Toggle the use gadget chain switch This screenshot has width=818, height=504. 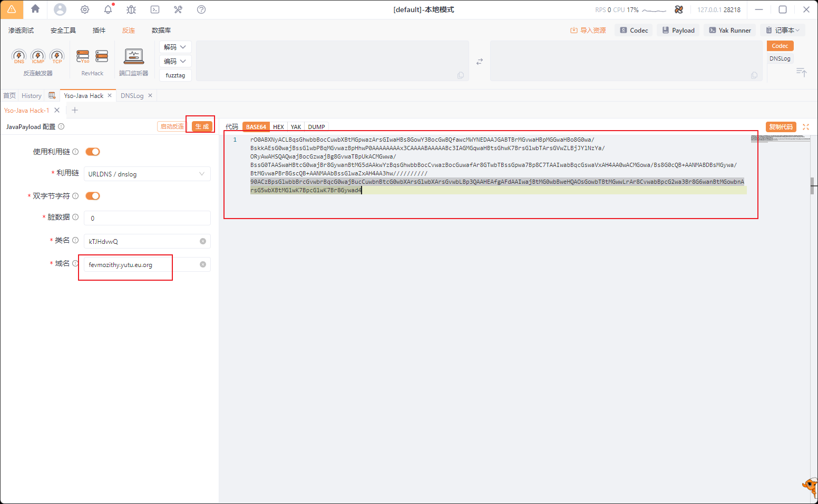93,152
